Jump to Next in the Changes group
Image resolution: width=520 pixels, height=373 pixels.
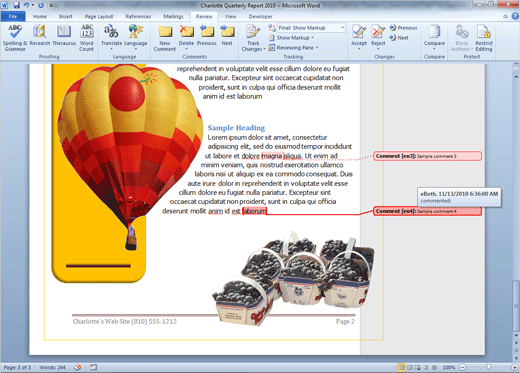pos(399,38)
